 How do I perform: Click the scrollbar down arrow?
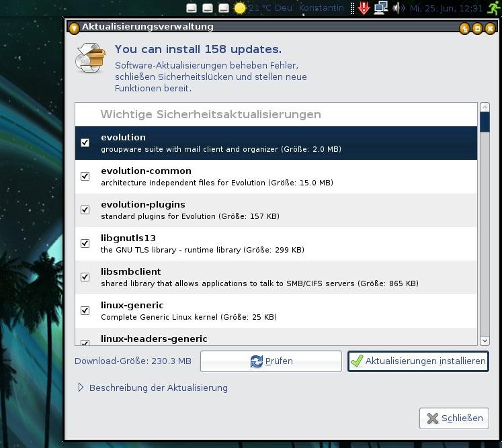485,341
